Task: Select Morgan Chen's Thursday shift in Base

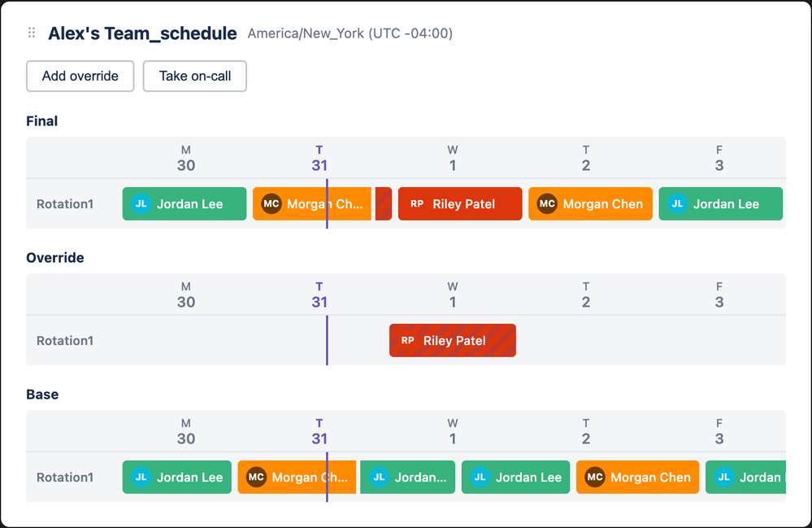Action: pyautogui.click(x=637, y=478)
